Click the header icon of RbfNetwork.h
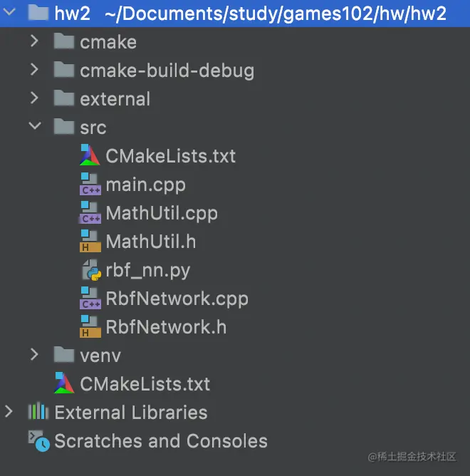Viewport: 470px width, 476px height. tap(90, 326)
